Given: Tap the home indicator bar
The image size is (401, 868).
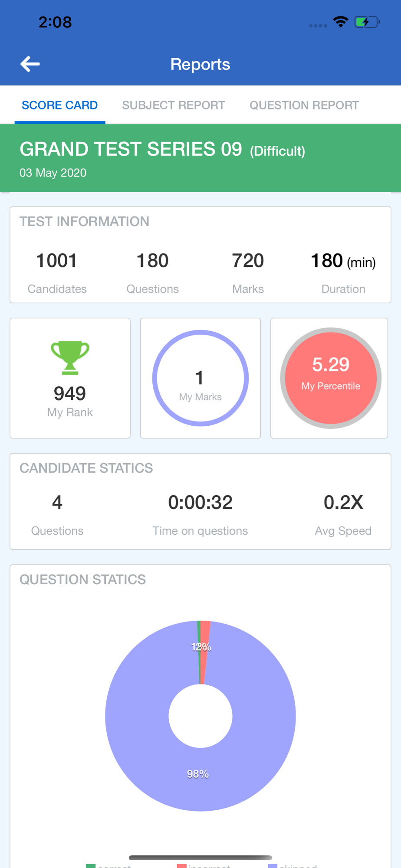Looking at the screenshot, I should (200, 858).
